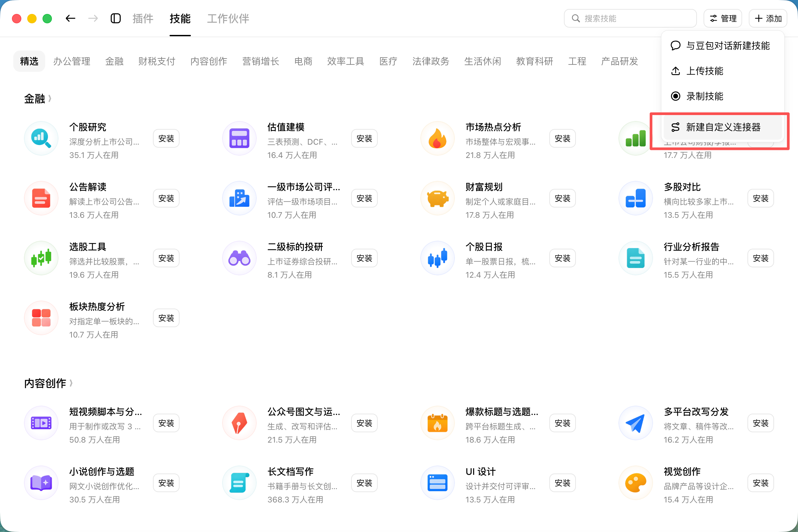Go back with the left arrow
This screenshot has height=532, width=798.
pos(70,18)
